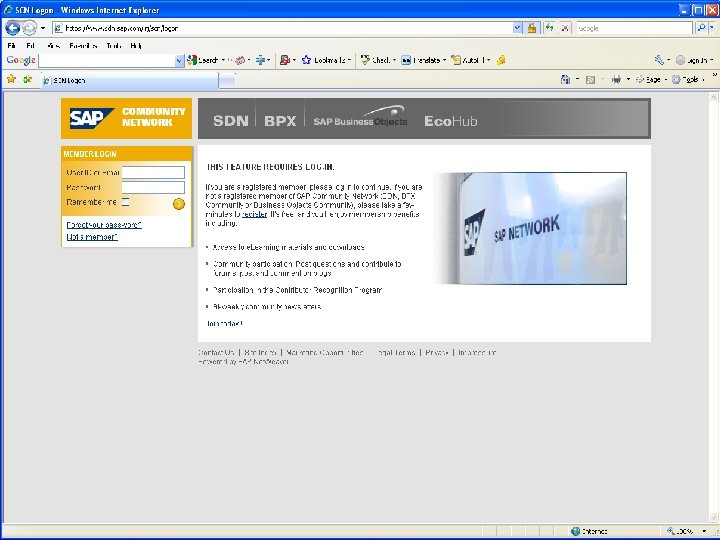
Task: Click the Favorites Center star icon
Action: click(x=11, y=79)
